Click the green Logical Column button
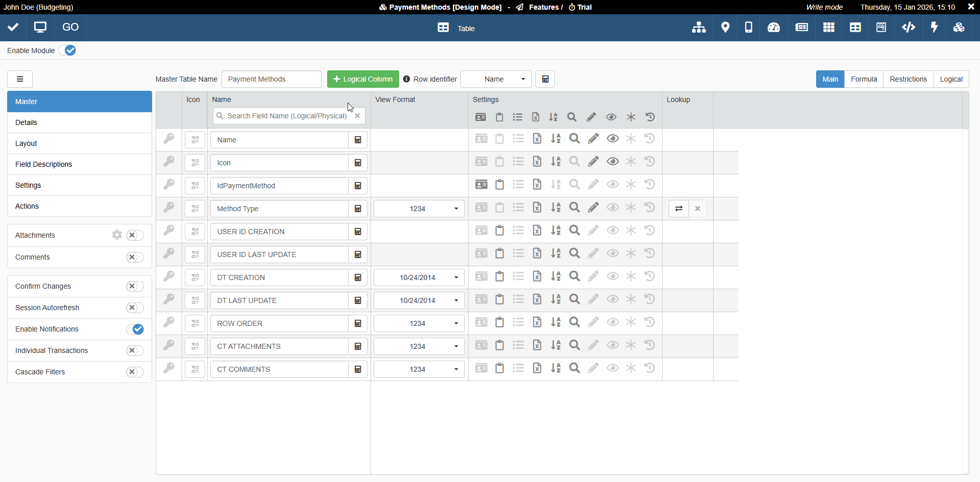980x482 pixels. (363, 79)
